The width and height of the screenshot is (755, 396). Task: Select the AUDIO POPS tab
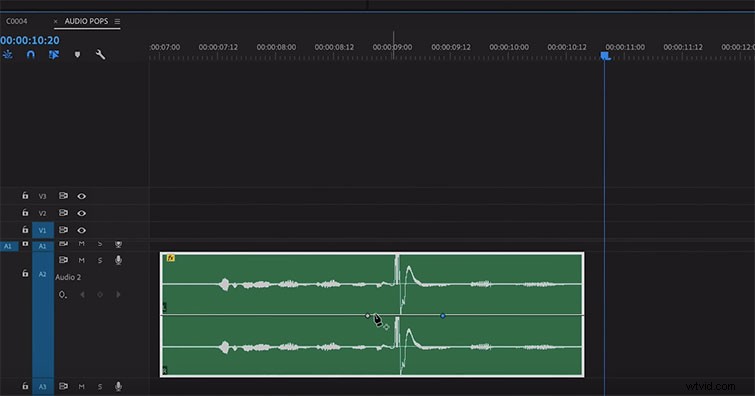(x=86, y=21)
